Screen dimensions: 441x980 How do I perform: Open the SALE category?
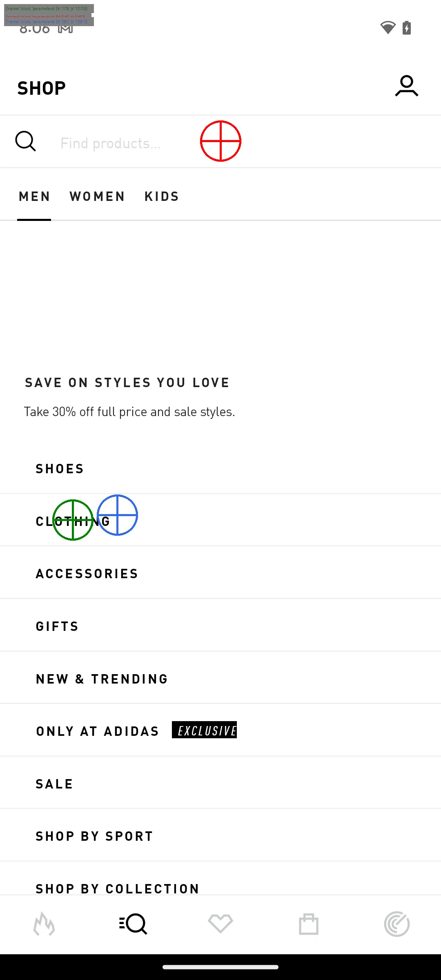coord(54,784)
